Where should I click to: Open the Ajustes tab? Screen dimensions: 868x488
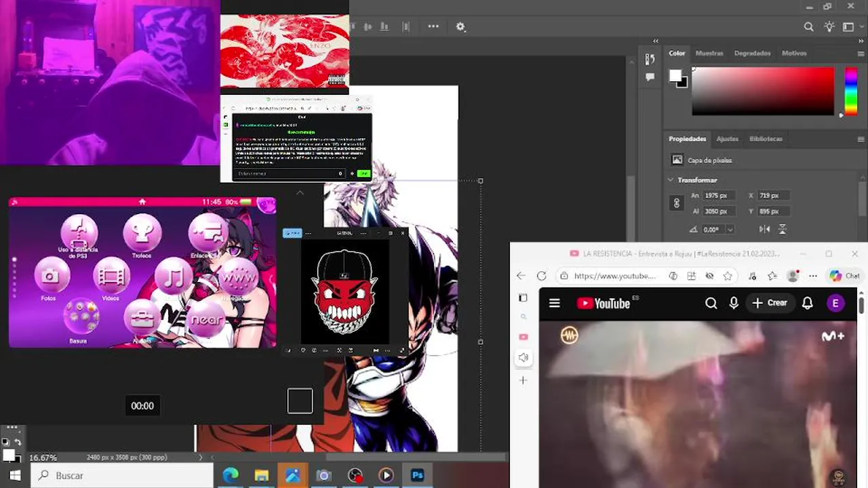point(727,139)
